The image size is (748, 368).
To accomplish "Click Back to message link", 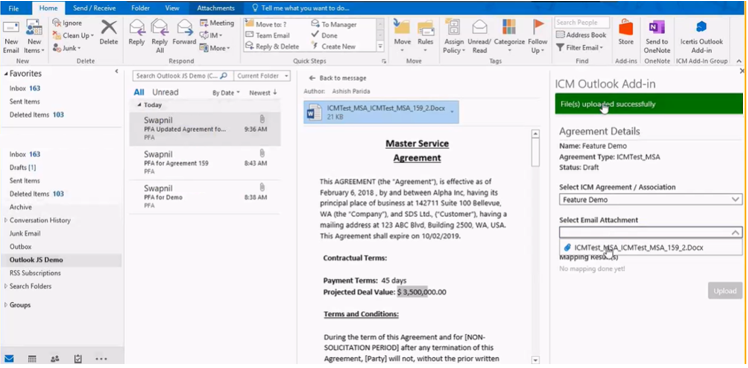I will (x=338, y=78).
